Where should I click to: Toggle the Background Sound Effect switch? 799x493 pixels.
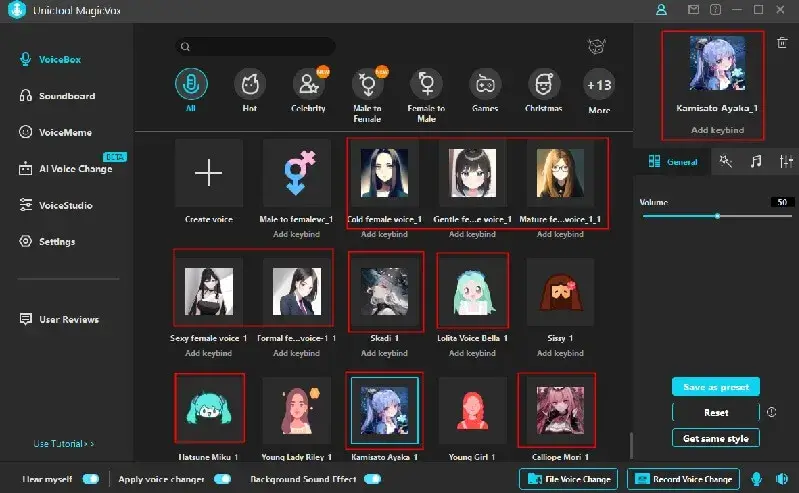tap(372, 479)
